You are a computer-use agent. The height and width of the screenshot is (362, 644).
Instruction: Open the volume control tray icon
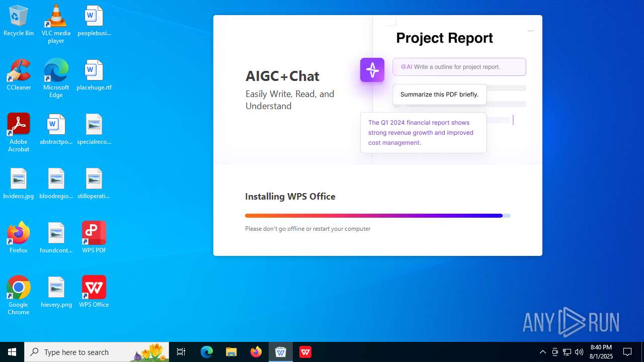point(579,352)
